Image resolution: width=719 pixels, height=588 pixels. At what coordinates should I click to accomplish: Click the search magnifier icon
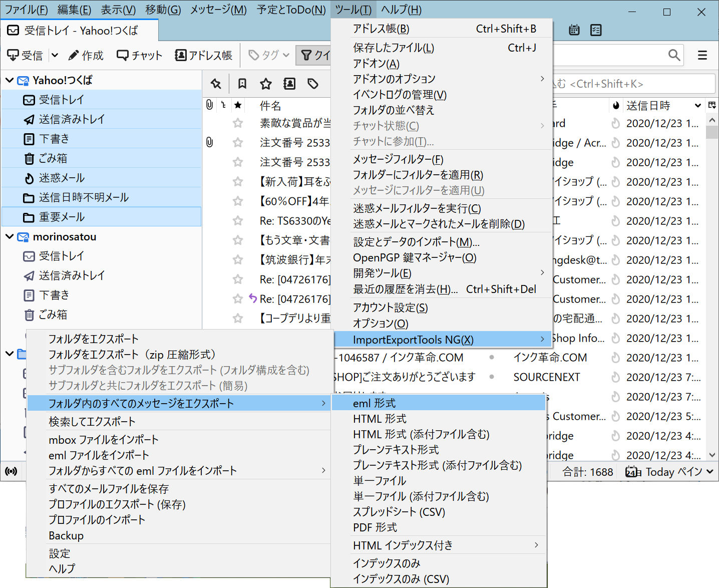pyautogui.click(x=674, y=55)
